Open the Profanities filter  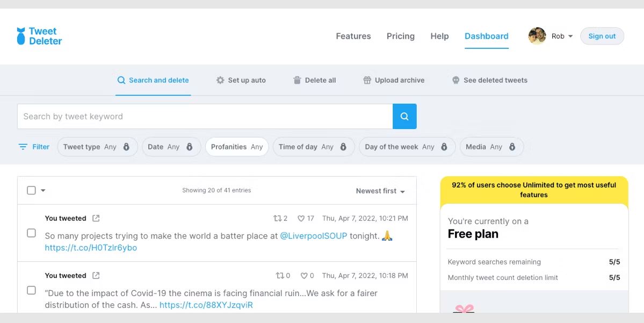click(237, 147)
